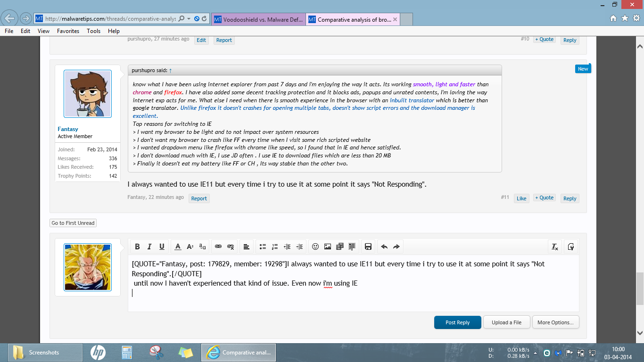
Task: Click the address bar search magnifier icon
Action: point(182,19)
